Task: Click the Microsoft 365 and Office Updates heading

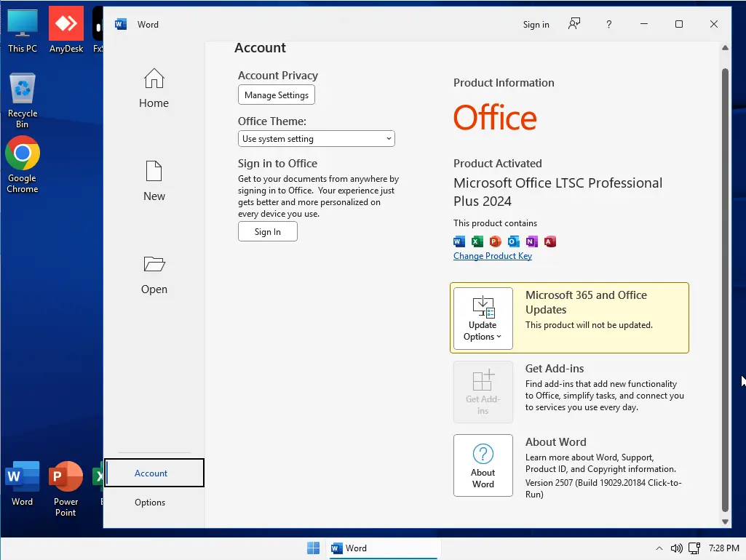Action: 586,303
